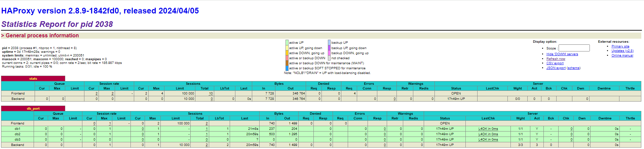Click the MAINT brown legend swatch
The width and height of the screenshot is (644, 149).
[287, 63]
